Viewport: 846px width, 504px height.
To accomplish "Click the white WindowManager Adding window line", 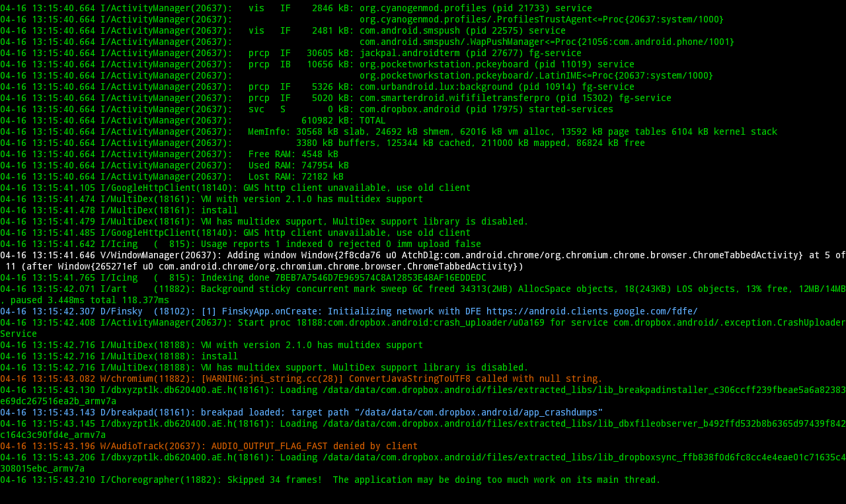I will point(423,256).
